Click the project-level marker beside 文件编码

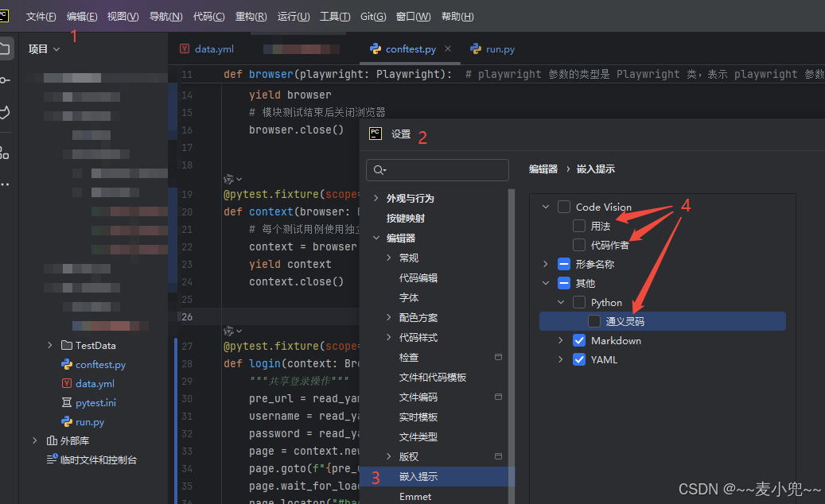498,397
